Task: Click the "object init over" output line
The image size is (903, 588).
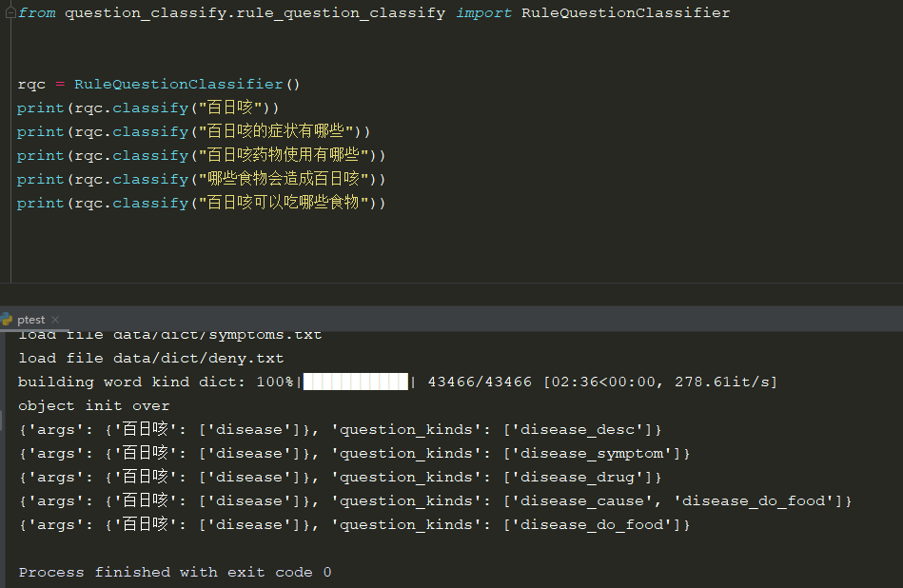Action: (x=93, y=406)
